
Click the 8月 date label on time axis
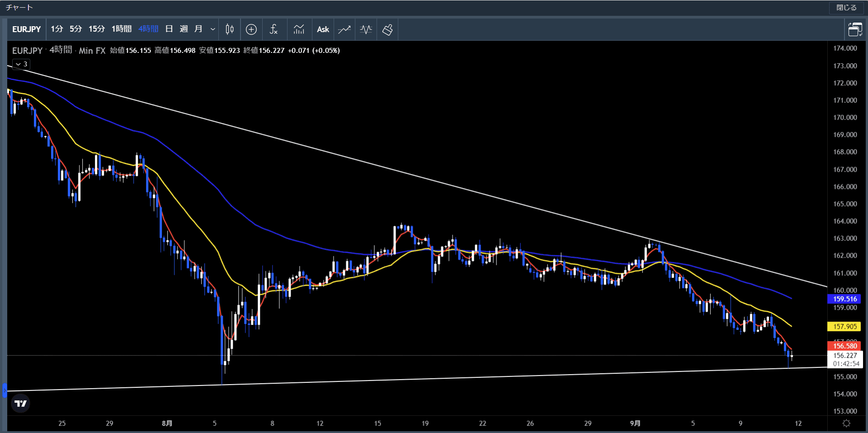click(167, 424)
